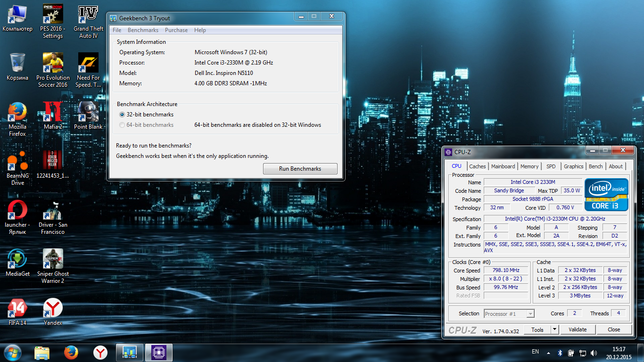Click the Core Speed value 798.10 MHz
The width and height of the screenshot is (644, 362).
click(506, 270)
